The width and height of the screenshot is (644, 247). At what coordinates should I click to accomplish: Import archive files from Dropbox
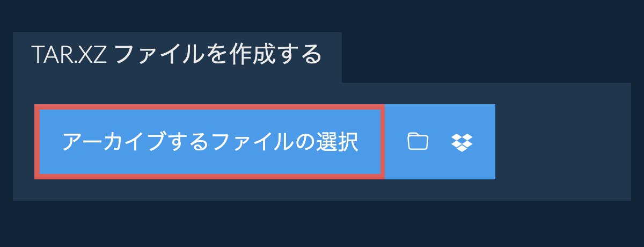pos(462,142)
